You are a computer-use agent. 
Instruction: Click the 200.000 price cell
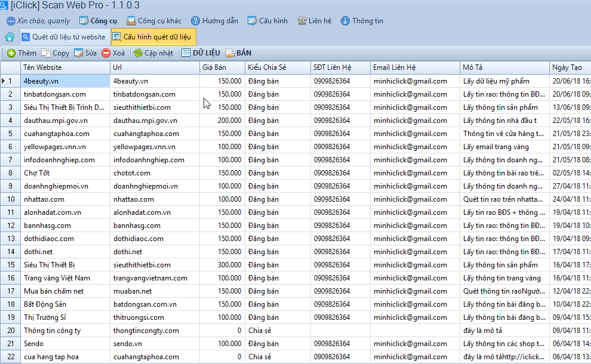(x=222, y=121)
